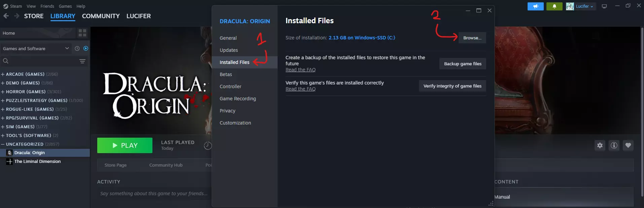Toggle sort by recent clock icon
Image resolution: width=644 pixels, height=208 pixels.
[x=77, y=48]
